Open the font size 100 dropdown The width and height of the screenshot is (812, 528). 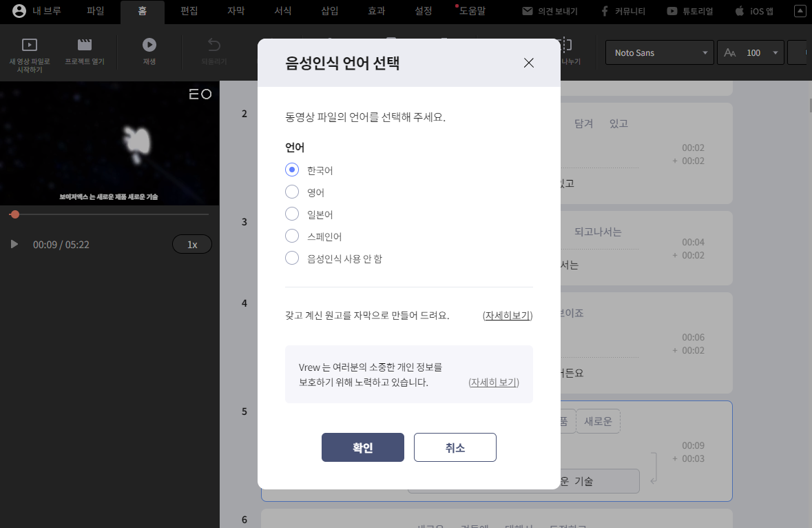751,52
